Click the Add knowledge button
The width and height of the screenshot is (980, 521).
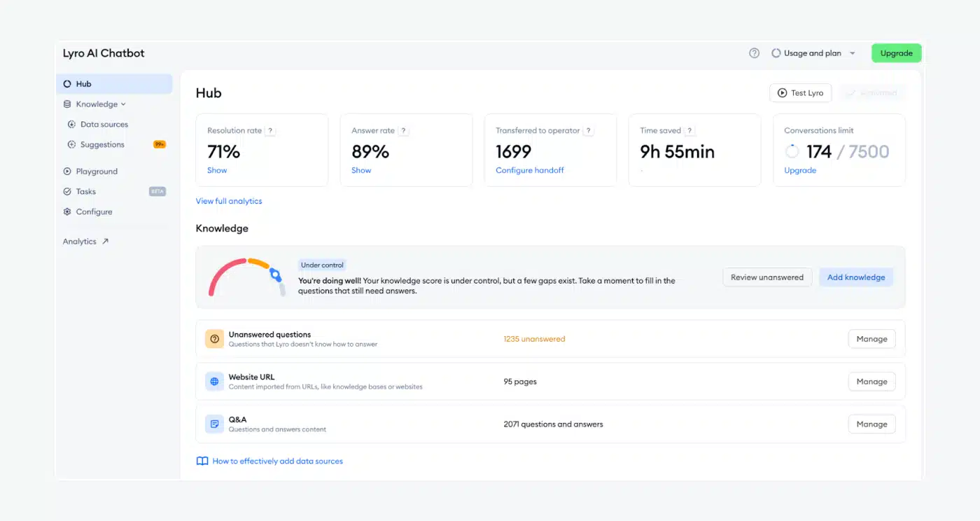click(856, 277)
